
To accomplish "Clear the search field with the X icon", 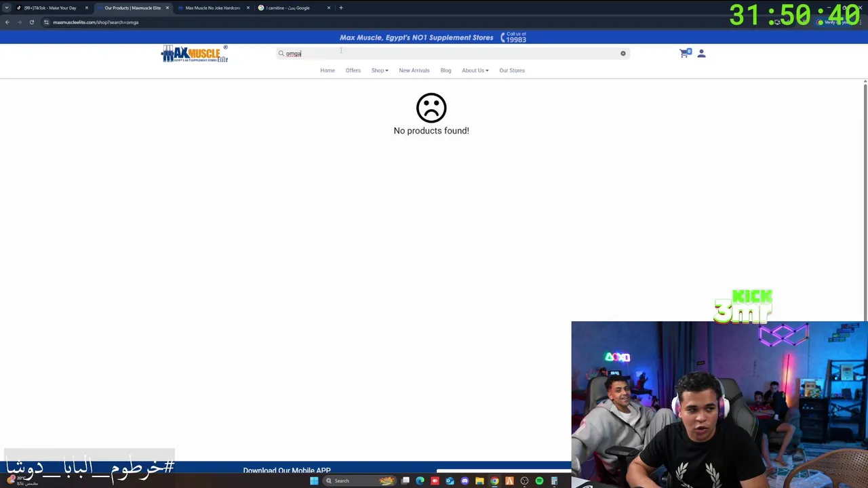I will point(623,53).
